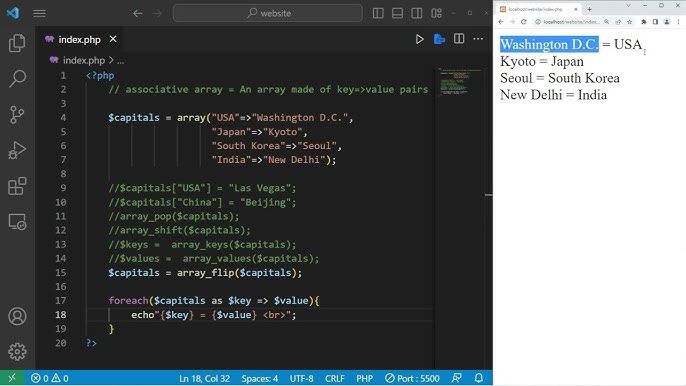Expand the breadcrumb after index.php

pos(120,61)
